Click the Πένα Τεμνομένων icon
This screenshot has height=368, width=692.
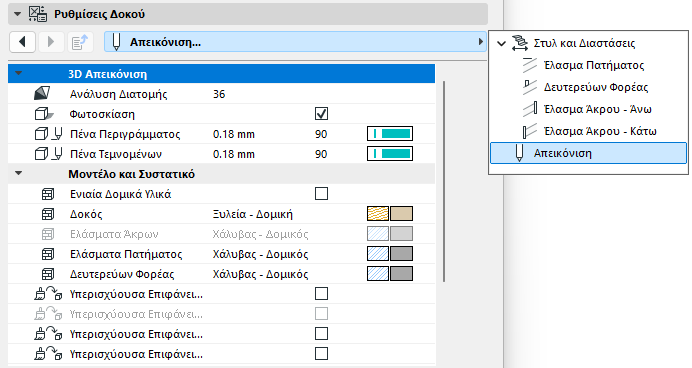[49, 154]
